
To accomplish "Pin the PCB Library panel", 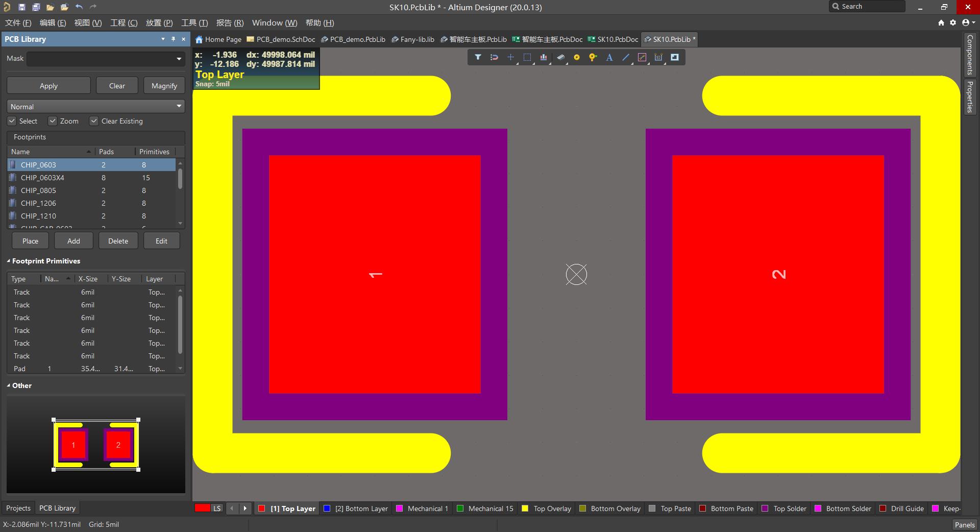I will 174,39.
